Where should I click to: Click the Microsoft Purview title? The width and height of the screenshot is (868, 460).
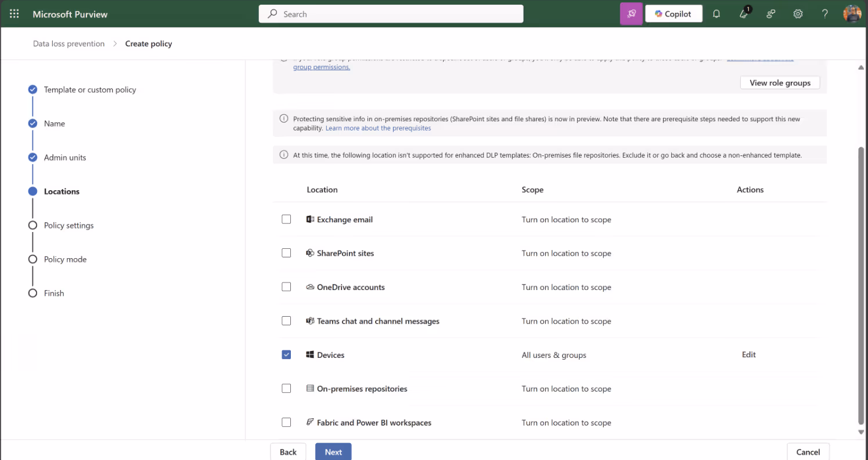[70, 14]
